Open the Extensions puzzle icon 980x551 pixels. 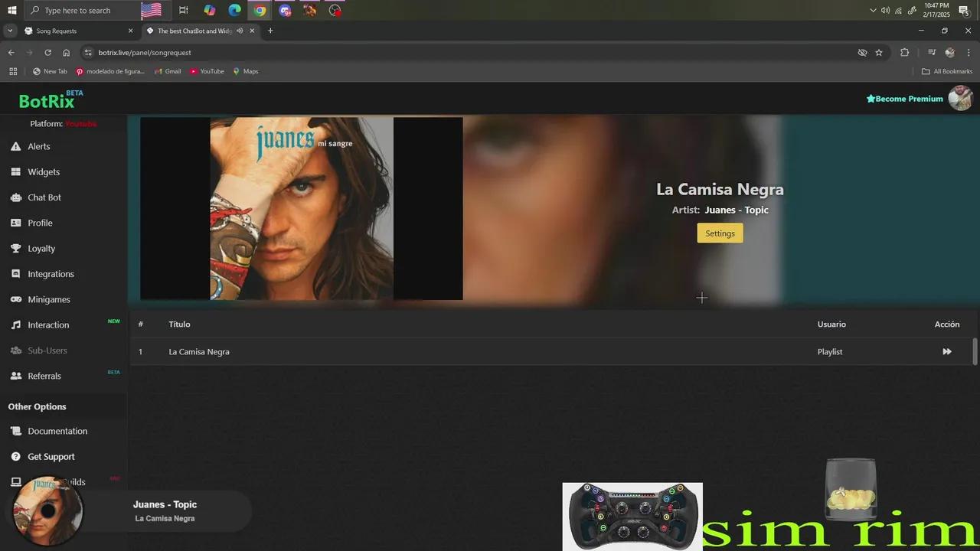tap(904, 52)
